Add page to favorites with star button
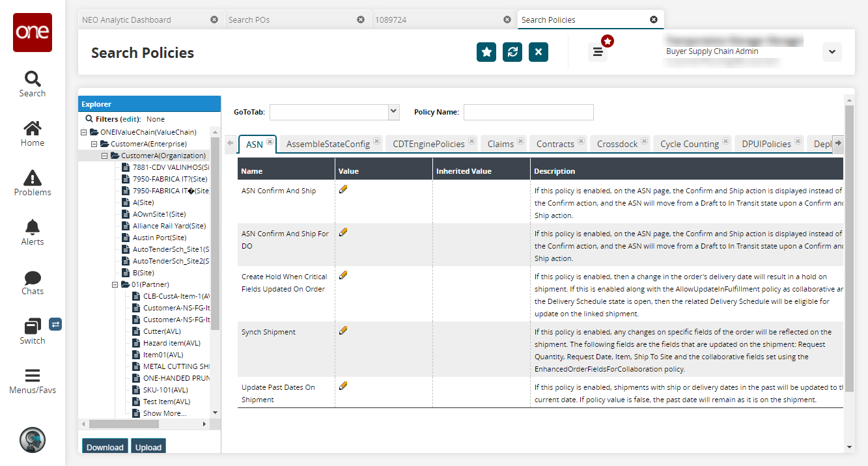The height and width of the screenshot is (466, 868). coord(486,52)
